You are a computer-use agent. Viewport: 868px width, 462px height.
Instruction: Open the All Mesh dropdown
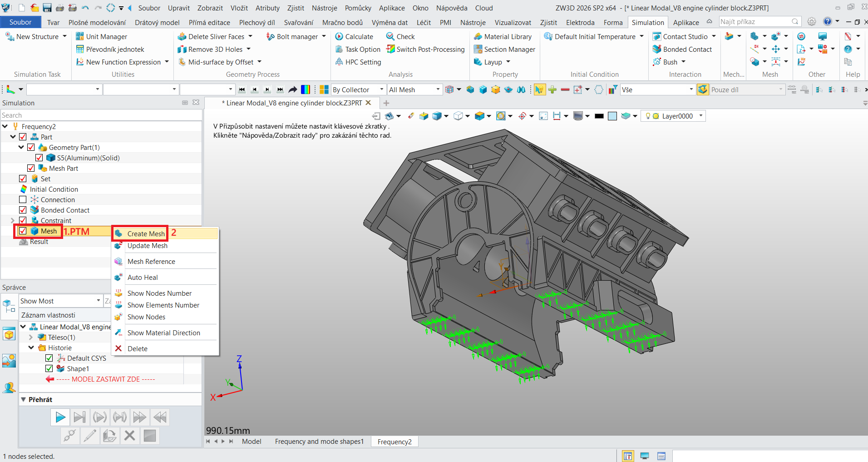(x=414, y=89)
